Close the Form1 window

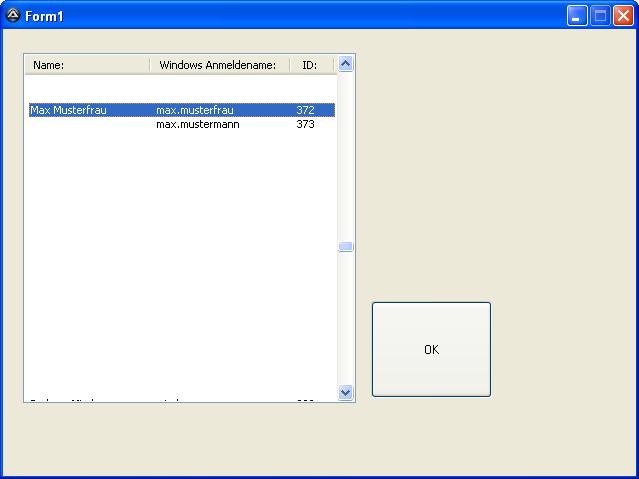point(623,16)
